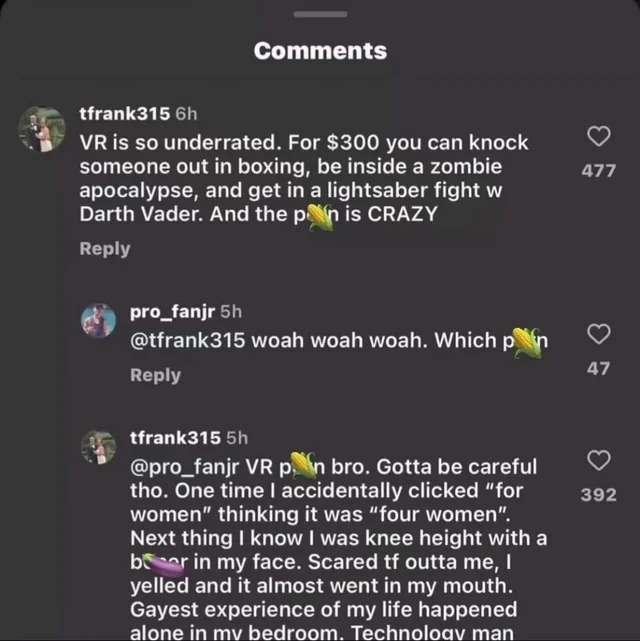This screenshot has height=641, width=640.
Task: Tap the heart beside the 392-like reply
Action: 598,460
